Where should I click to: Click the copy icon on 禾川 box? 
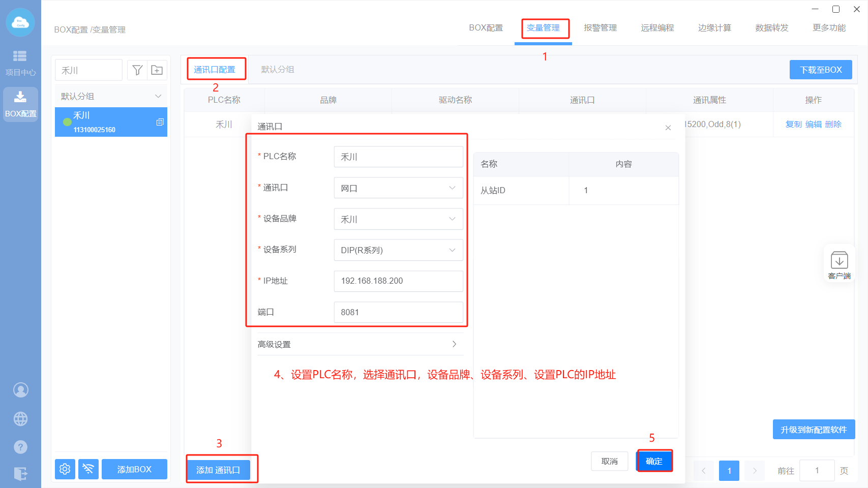(x=160, y=122)
